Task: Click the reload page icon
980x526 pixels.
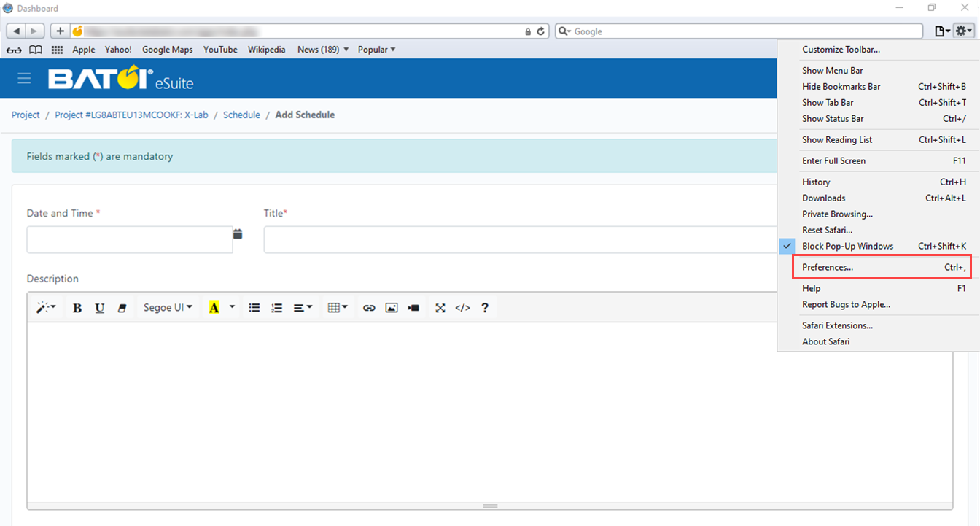Action: point(541,31)
